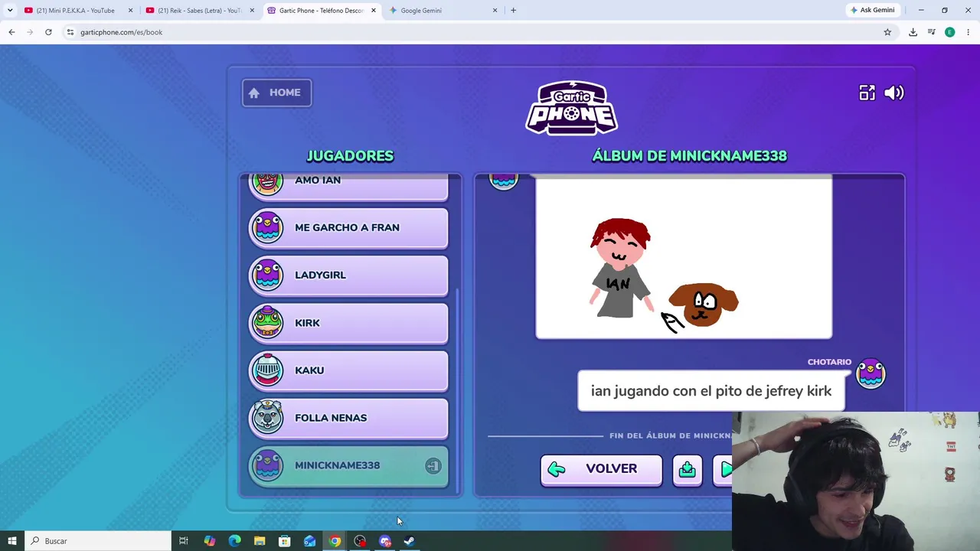Open Task View on the taskbar
Viewport: 980px width, 551px height.
click(184, 541)
